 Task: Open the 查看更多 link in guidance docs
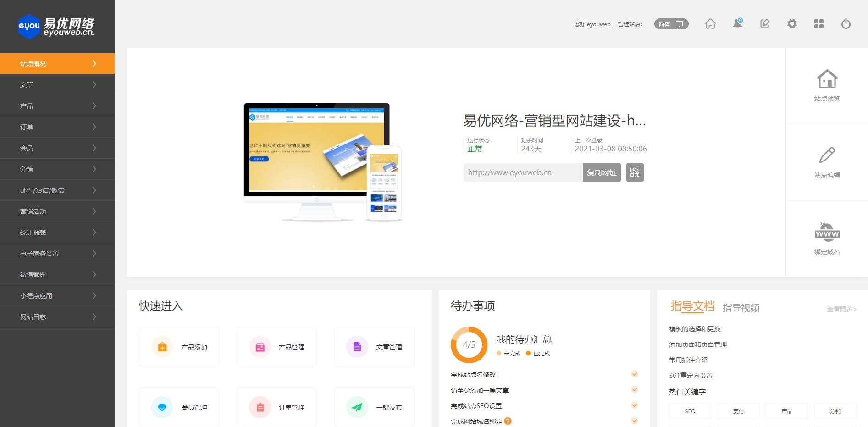pyautogui.click(x=840, y=309)
